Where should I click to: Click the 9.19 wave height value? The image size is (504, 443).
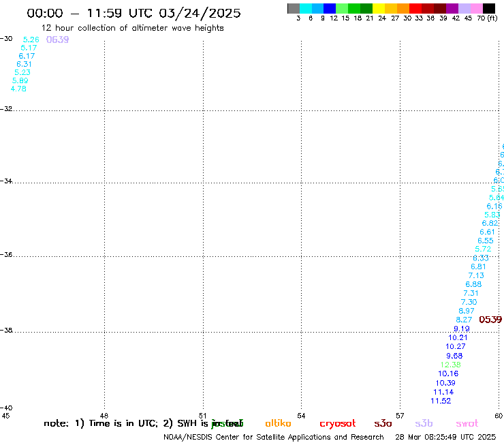point(462,329)
